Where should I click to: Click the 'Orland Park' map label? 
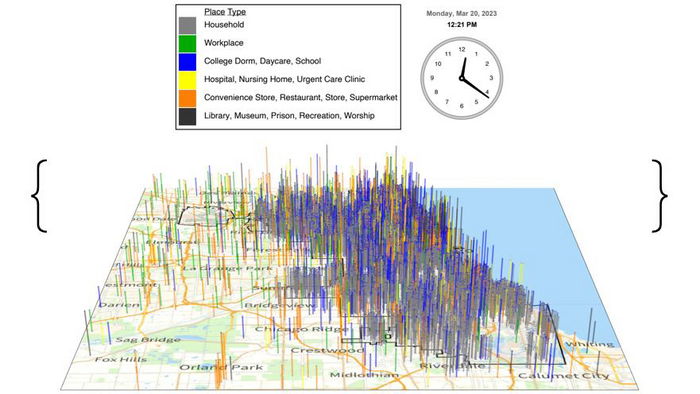pos(221,367)
